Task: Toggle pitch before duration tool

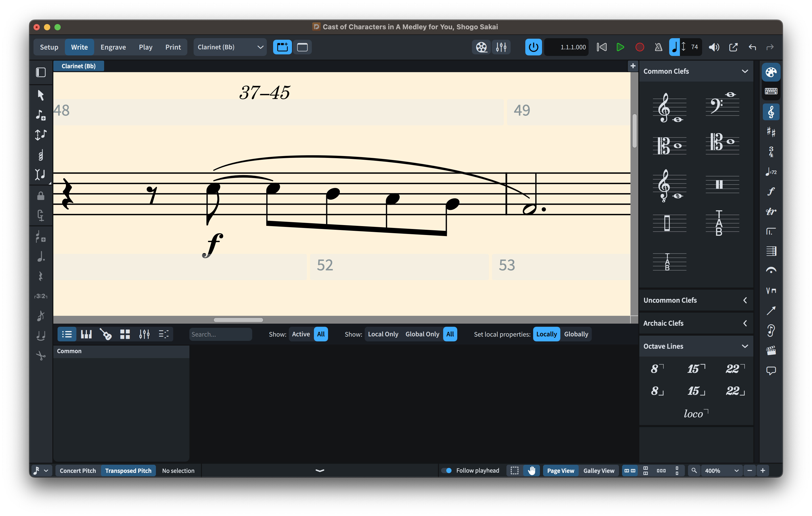Action: pyautogui.click(x=41, y=135)
